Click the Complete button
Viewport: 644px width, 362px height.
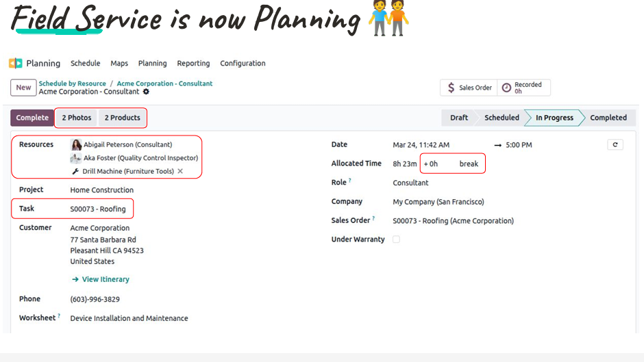click(32, 118)
